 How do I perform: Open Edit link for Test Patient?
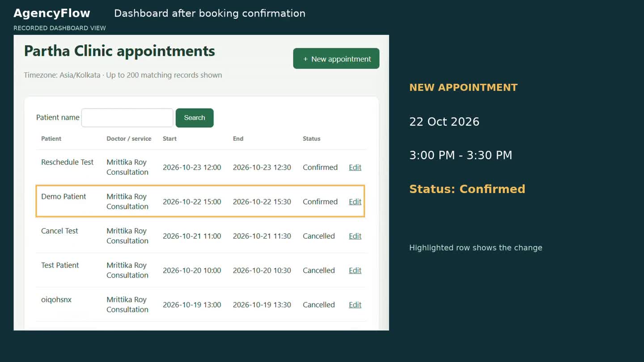point(355,270)
